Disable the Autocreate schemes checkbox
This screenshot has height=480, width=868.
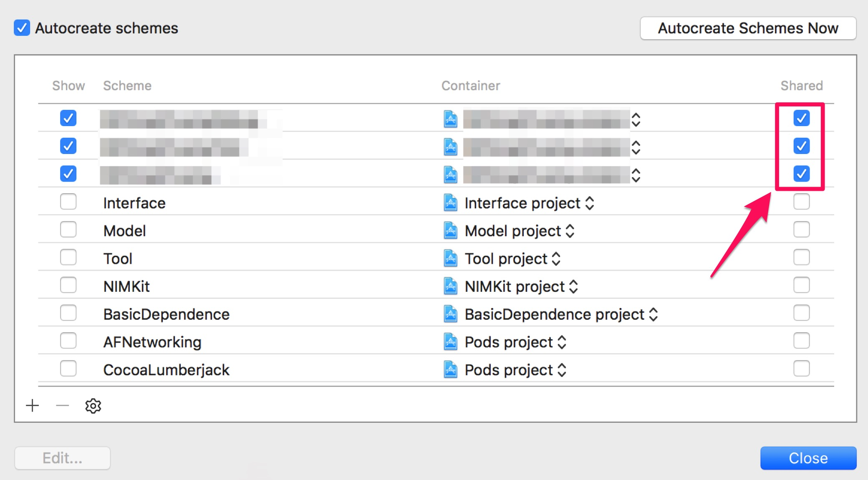(x=22, y=28)
